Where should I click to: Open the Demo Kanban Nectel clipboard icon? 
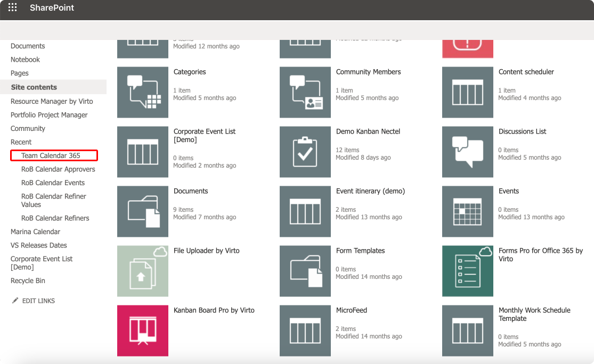pos(305,152)
